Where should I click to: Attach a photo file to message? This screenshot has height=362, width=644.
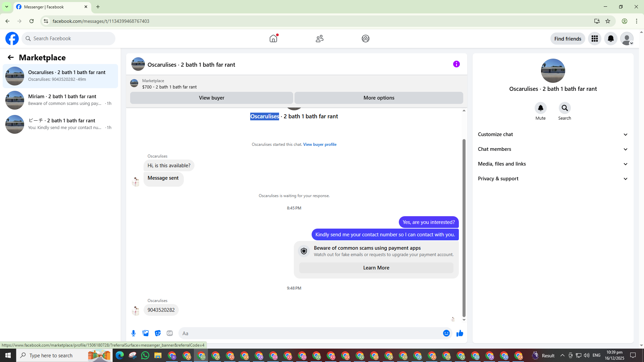coord(146,333)
